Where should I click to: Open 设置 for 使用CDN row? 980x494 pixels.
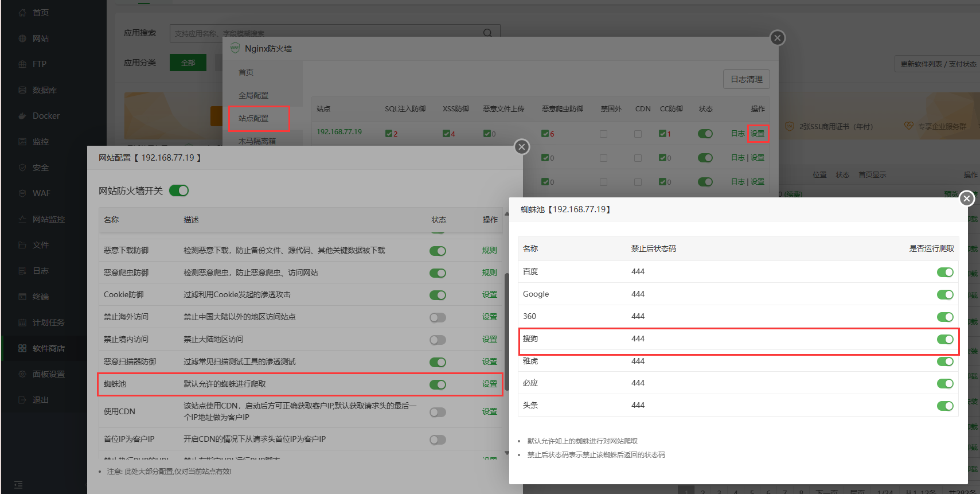490,411
